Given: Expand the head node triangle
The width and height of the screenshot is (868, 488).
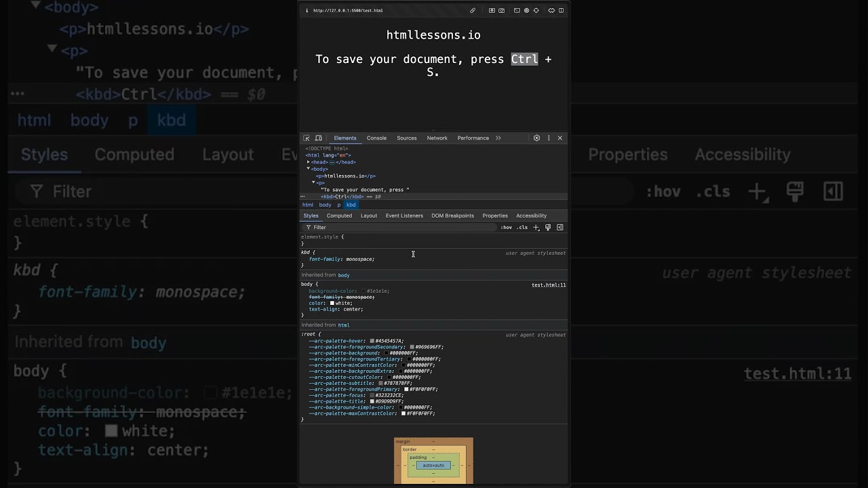Looking at the screenshot, I should (x=308, y=163).
